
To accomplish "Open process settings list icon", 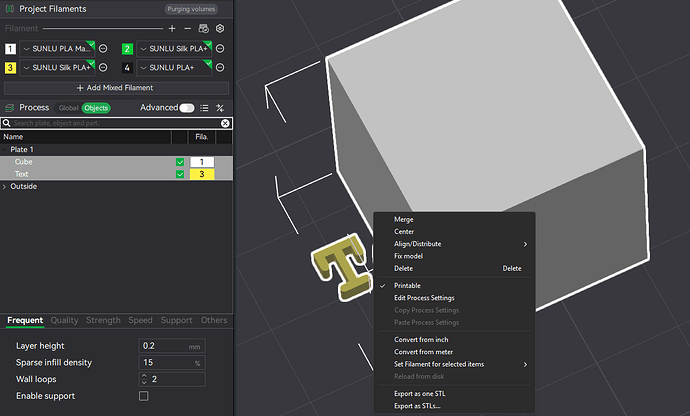I will [x=204, y=108].
